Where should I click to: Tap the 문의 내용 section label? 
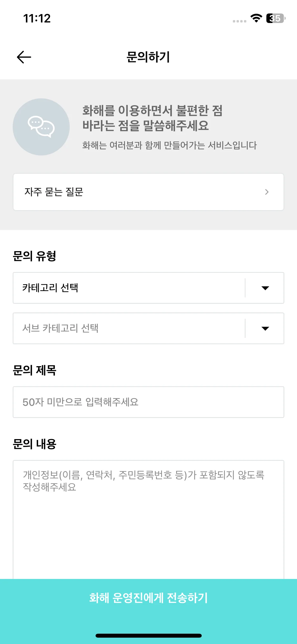(x=35, y=444)
